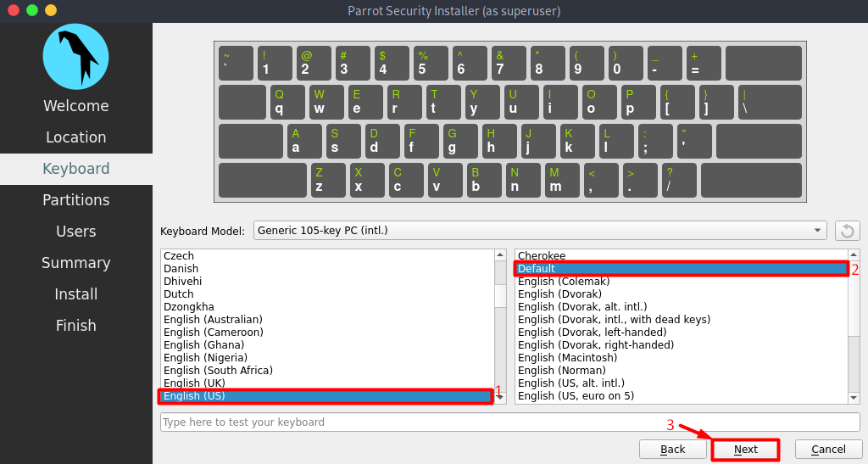
Task: Select the Keyboard step in sidebar
Action: point(75,169)
